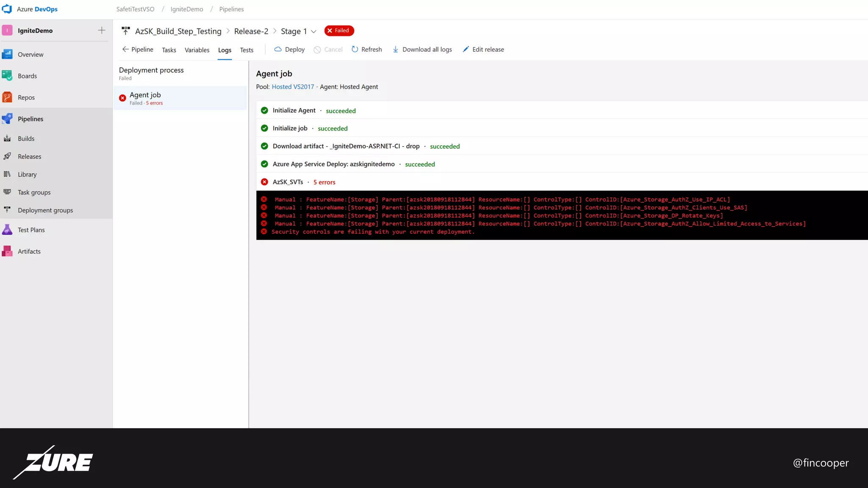Open Repos in the sidebar
This screenshot has height=488, width=868.
(x=26, y=97)
